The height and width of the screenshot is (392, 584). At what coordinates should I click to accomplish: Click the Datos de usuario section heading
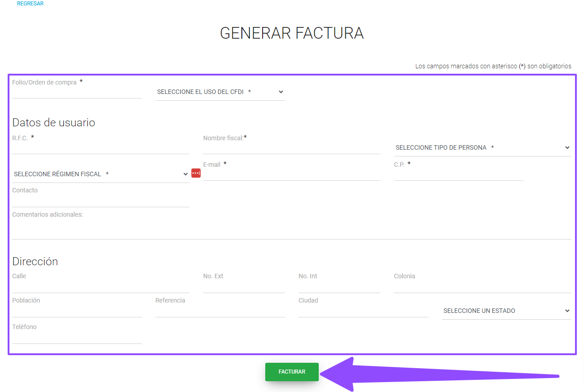pyautogui.click(x=53, y=122)
